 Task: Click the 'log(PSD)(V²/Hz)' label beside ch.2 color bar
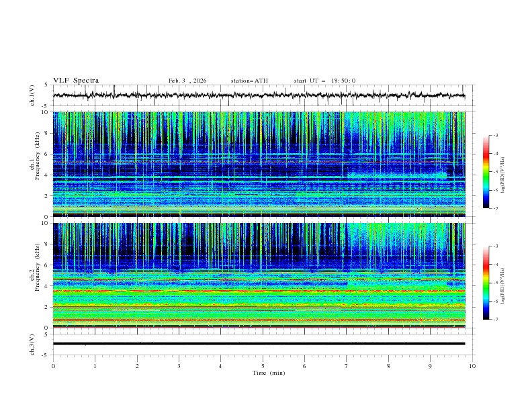click(503, 286)
